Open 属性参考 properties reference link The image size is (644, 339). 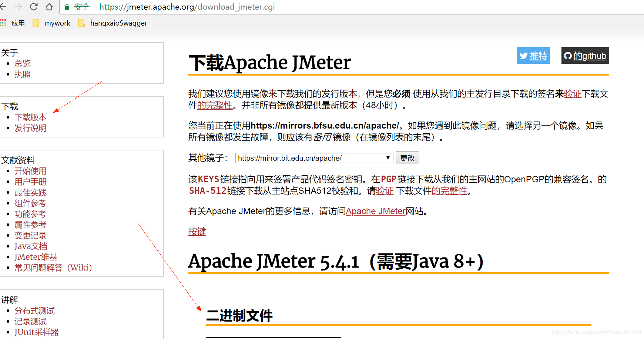pyautogui.click(x=30, y=225)
